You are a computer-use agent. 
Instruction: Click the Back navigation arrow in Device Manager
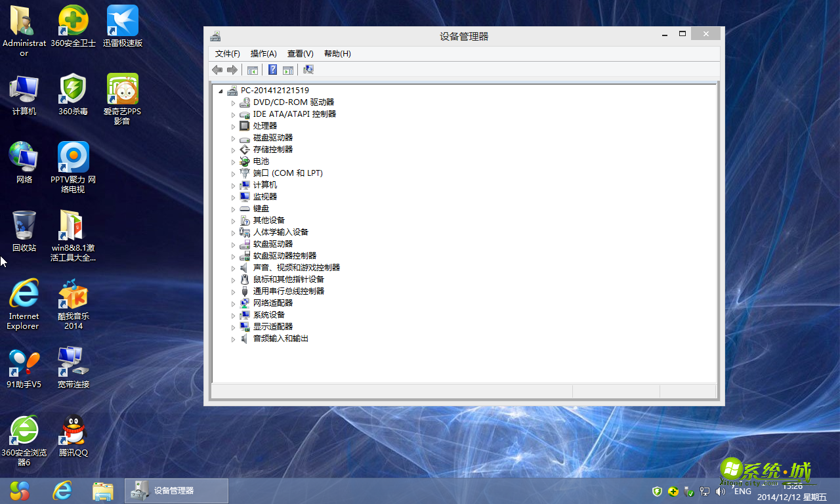click(x=217, y=70)
